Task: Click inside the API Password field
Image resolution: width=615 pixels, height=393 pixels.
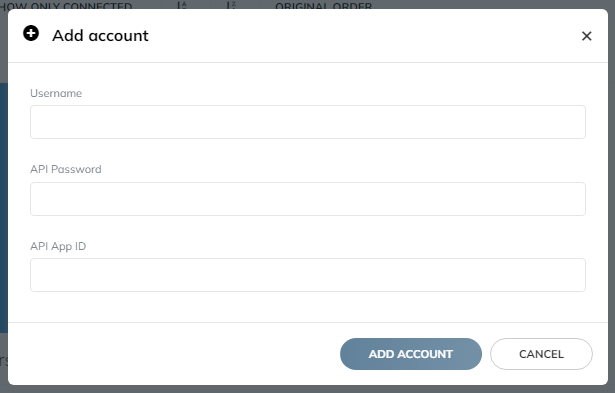Action: pyautogui.click(x=308, y=199)
